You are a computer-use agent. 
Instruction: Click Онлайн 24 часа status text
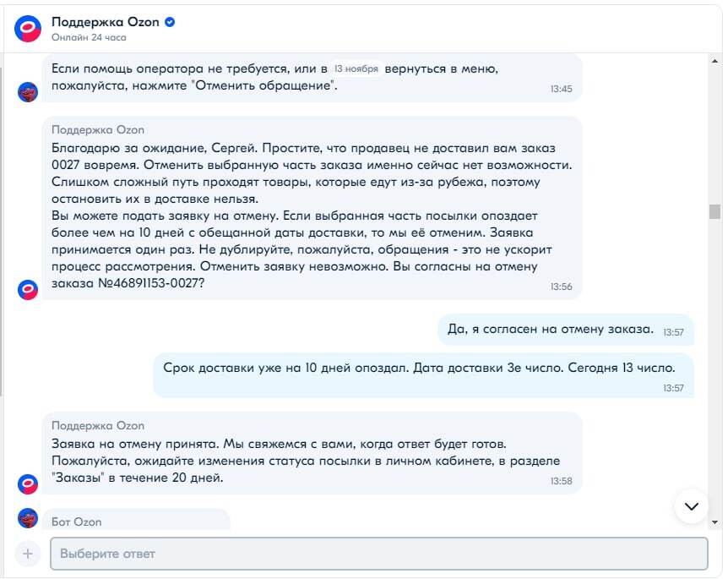pos(89,38)
